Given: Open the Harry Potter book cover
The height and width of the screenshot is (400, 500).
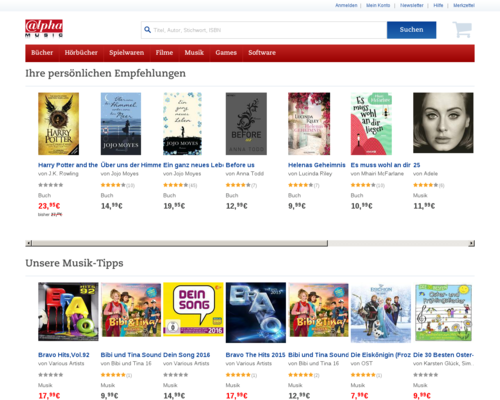Looking at the screenshot, I should click(58, 124).
